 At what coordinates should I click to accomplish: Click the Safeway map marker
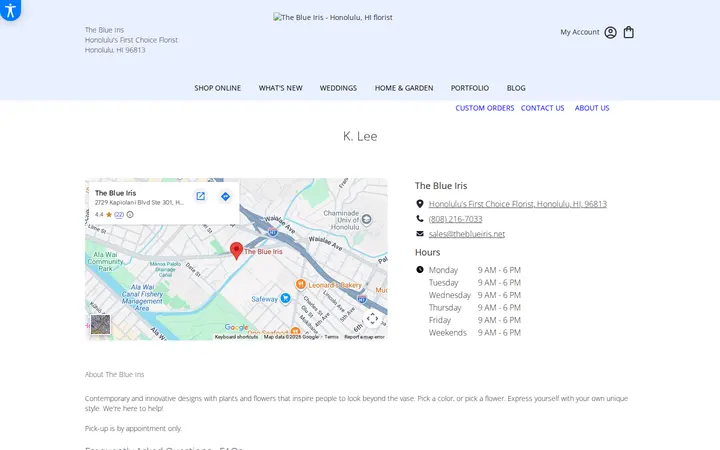[285, 298]
